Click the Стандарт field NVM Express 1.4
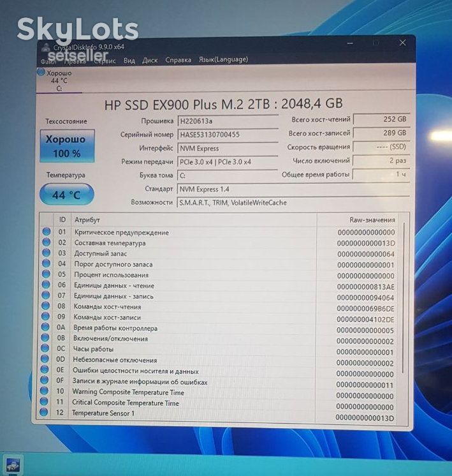452x476 pixels. click(x=293, y=189)
